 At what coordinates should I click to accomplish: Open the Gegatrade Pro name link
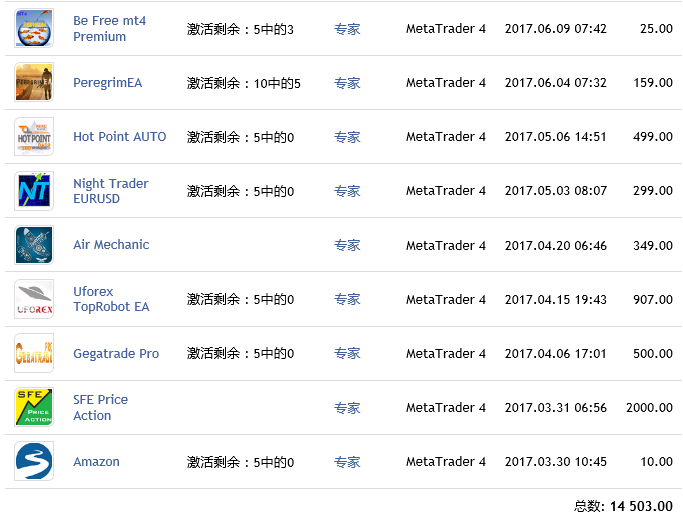coord(116,354)
